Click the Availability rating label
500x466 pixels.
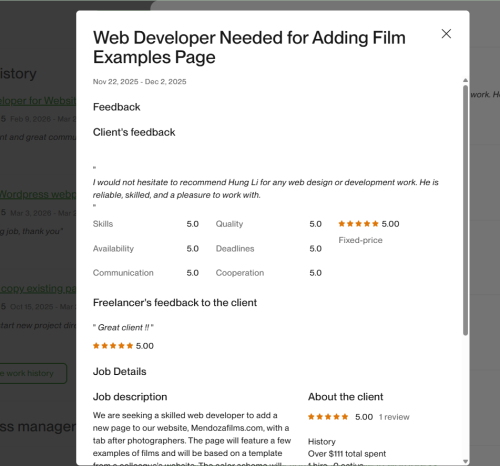click(113, 248)
